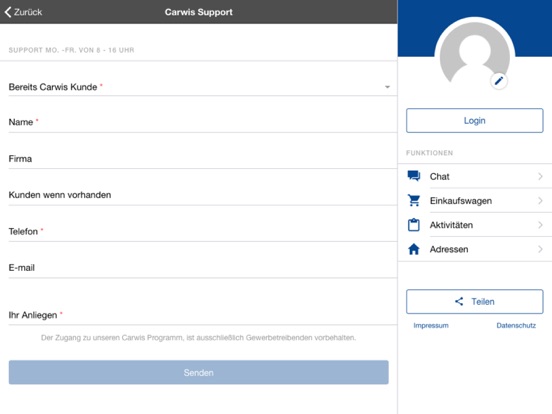This screenshot has height=414, width=552.
Task: Open the Datenschutz link
Action: 516,325
